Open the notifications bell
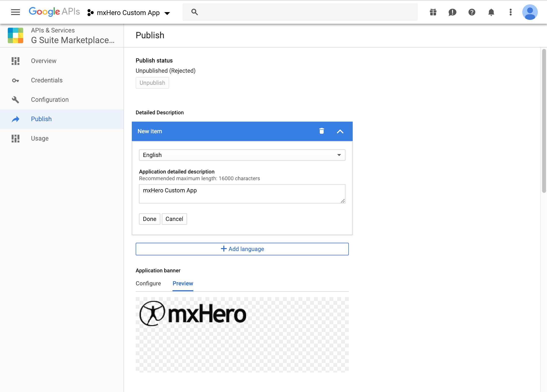The width and height of the screenshot is (547, 392). (x=491, y=12)
